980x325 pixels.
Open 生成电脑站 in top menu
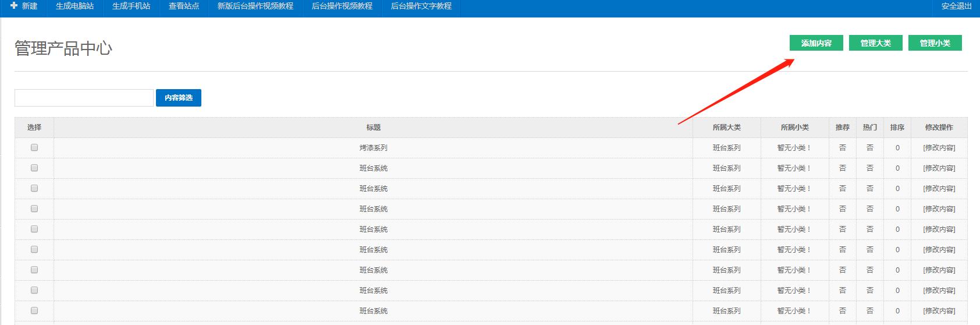click(74, 6)
